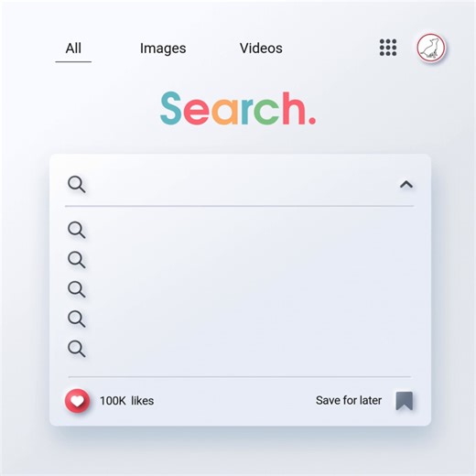Switch to the Videos tab
Image resolution: width=476 pixels, height=476 pixels.
pos(261,49)
